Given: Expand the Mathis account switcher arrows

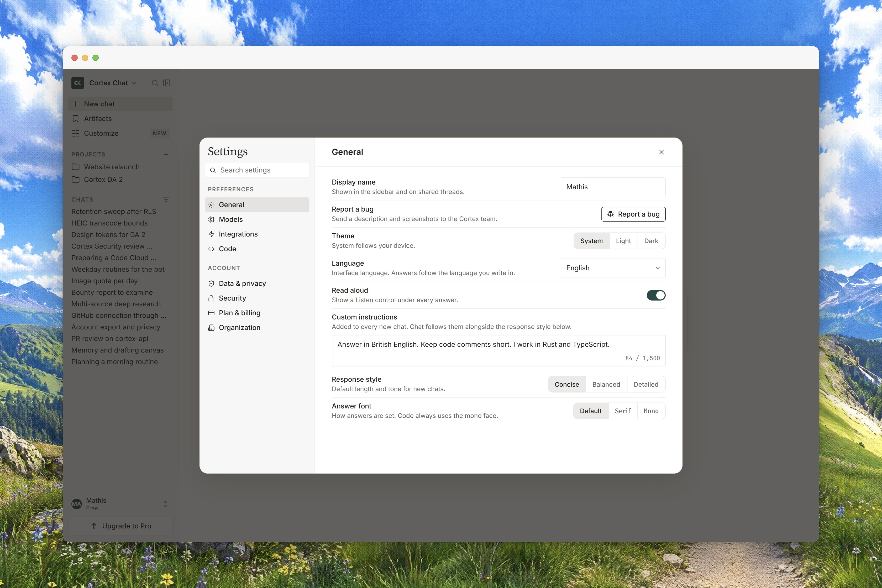Looking at the screenshot, I should click(x=165, y=504).
